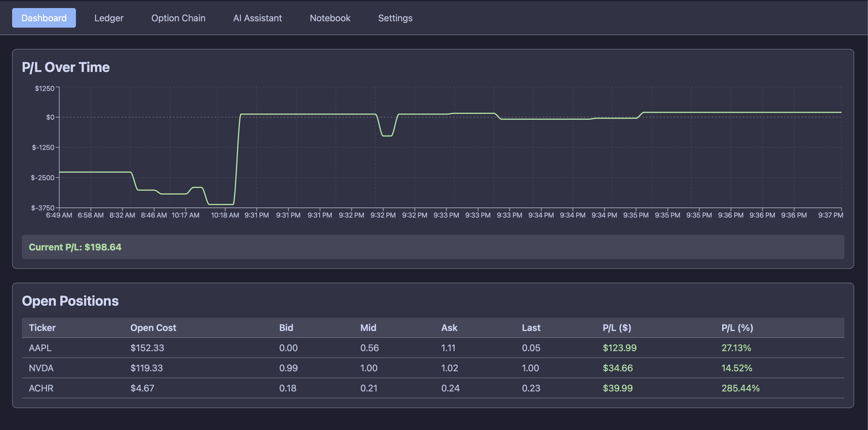This screenshot has width=868, height=430.
Task: Click the 8:46 AM x-axis label
Action: 154,215
